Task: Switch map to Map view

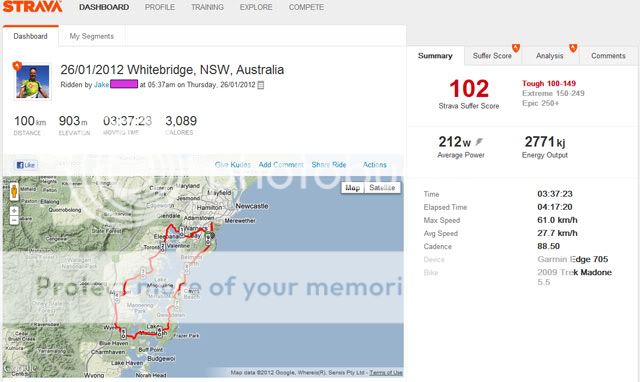Action: pyautogui.click(x=352, y=188)
